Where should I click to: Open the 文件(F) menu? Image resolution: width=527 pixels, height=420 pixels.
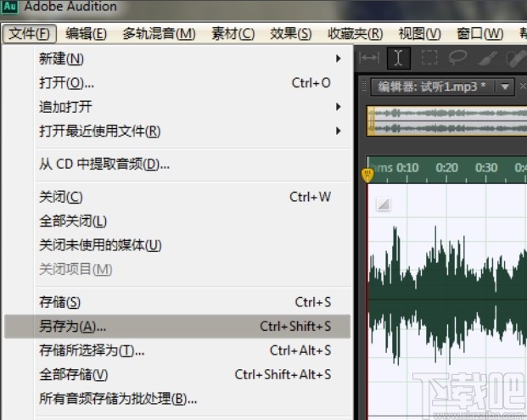click(x=29, y=34)
